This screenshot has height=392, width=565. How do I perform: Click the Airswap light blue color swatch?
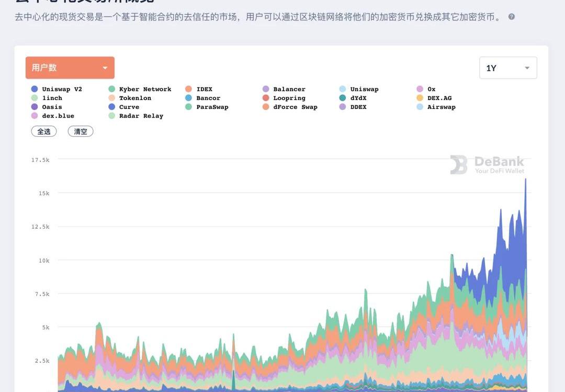420,107
